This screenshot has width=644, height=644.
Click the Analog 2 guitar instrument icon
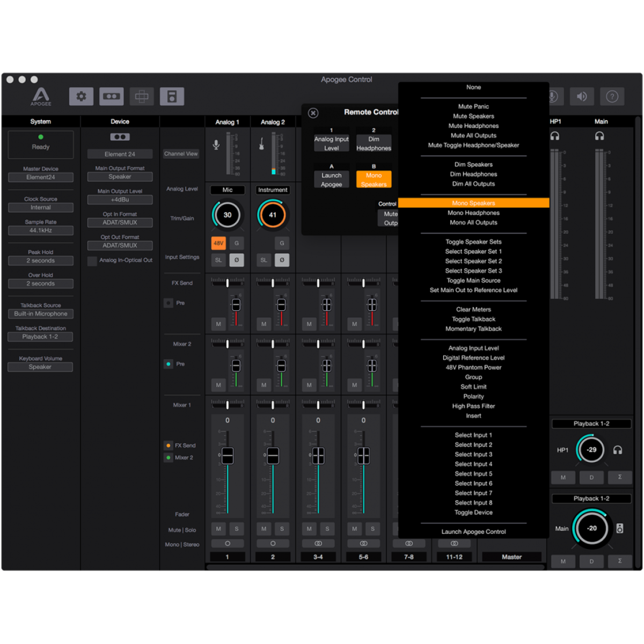[261, 144]
